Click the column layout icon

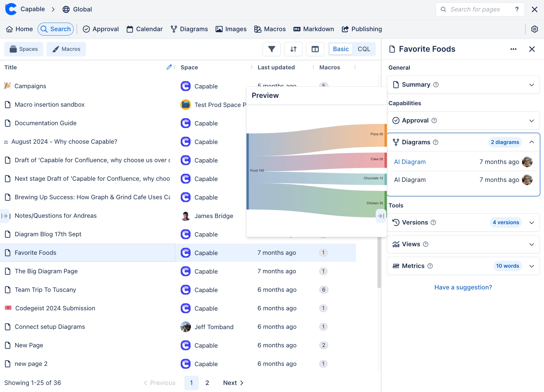coord(315,49)
